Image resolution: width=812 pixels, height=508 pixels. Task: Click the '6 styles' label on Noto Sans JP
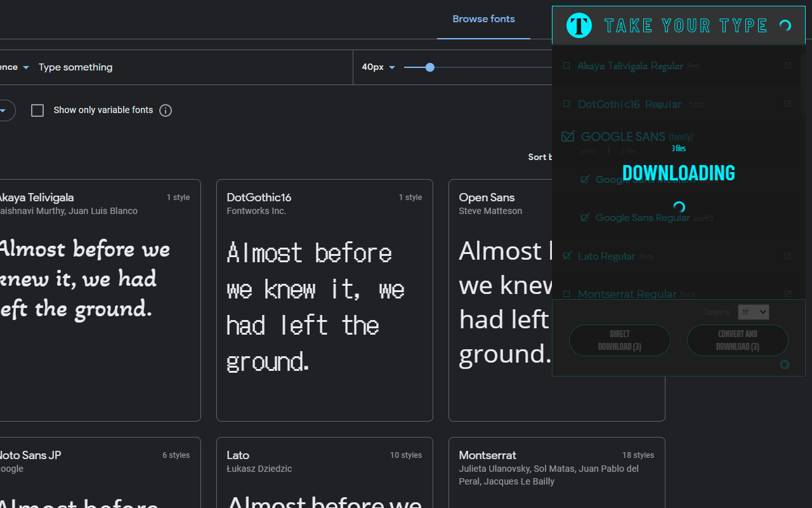coord(176,455)
